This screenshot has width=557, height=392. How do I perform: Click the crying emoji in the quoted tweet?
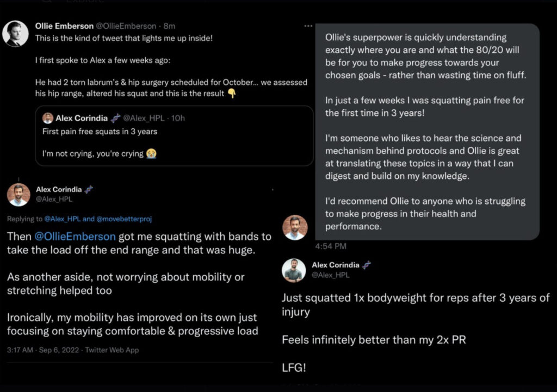coord(152,154)
